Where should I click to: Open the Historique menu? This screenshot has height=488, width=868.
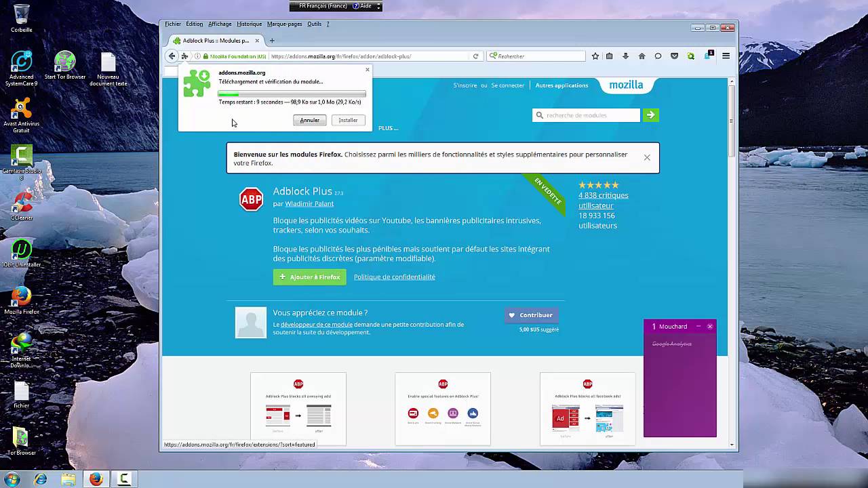tap(249, 24)
